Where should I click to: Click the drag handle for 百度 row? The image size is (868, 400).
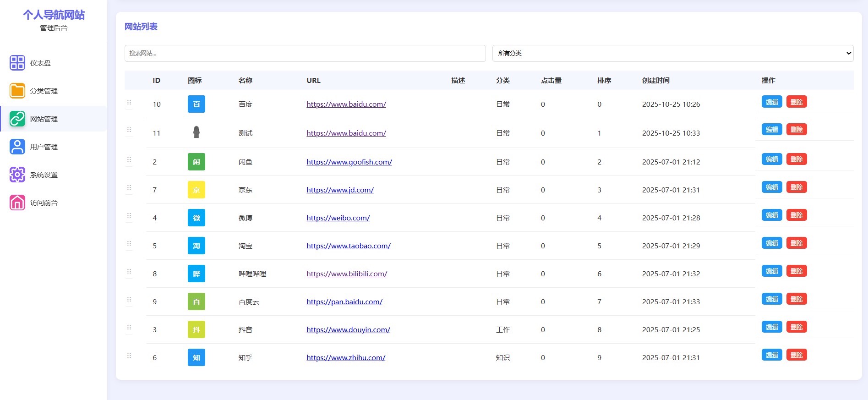129,103
